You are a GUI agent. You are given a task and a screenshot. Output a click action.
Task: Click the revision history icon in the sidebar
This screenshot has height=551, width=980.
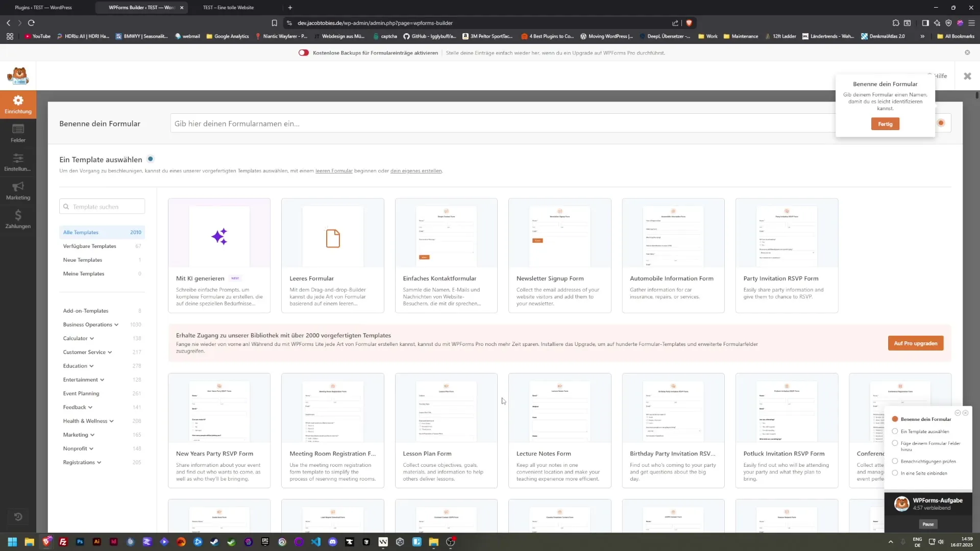point(18,516)
